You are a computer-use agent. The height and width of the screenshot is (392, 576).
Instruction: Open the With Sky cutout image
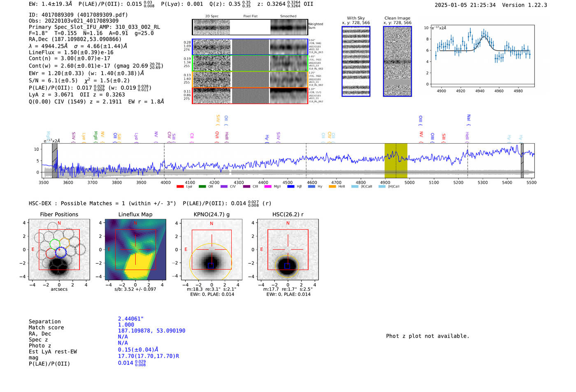(x=356, y=61)
